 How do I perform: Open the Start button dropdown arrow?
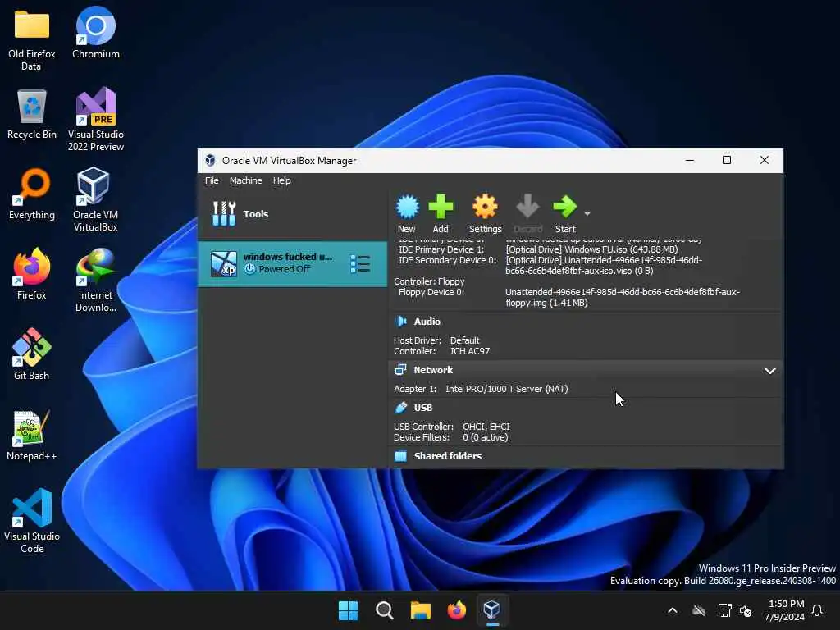click(587, 214)
